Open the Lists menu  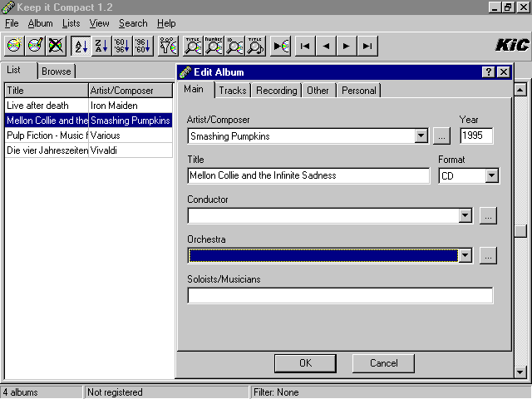click(71, 23)
